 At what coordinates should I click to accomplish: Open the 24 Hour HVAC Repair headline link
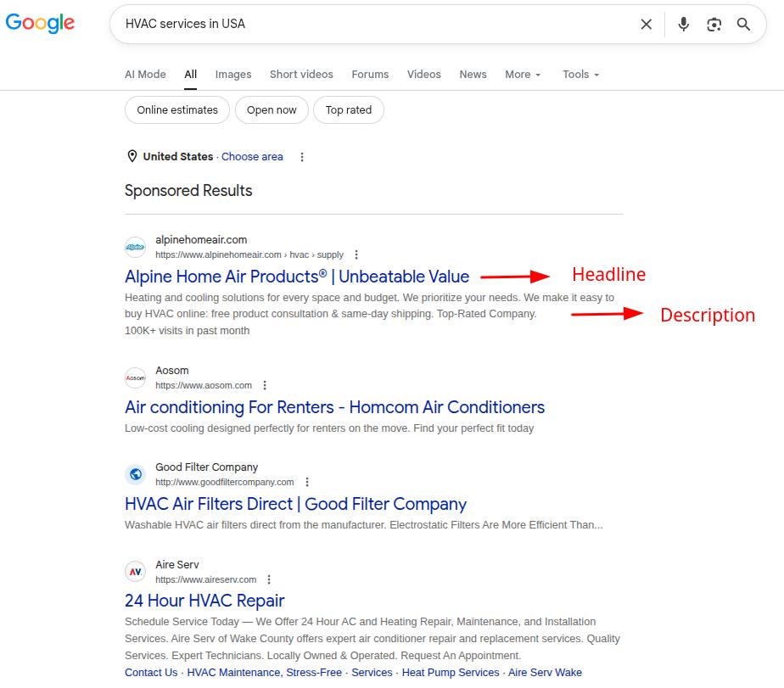pyautogui.click(x=204, y=601)
